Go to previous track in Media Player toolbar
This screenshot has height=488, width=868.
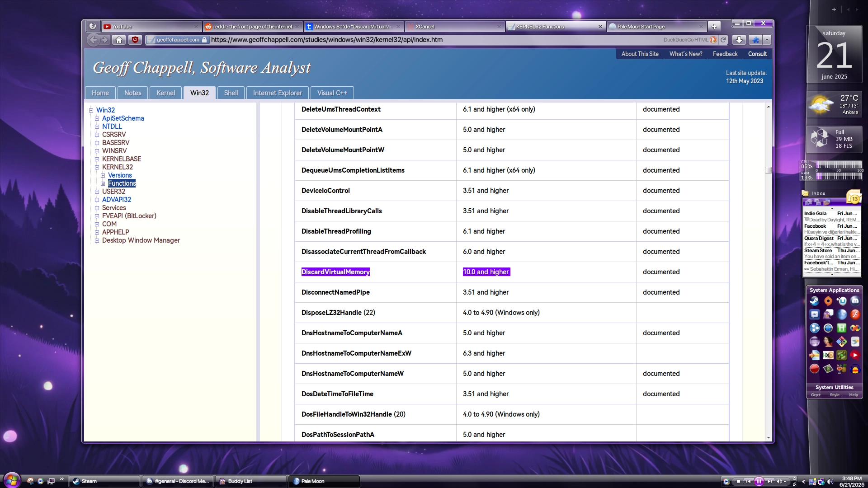pyautogui.click(x=749, y=482)
